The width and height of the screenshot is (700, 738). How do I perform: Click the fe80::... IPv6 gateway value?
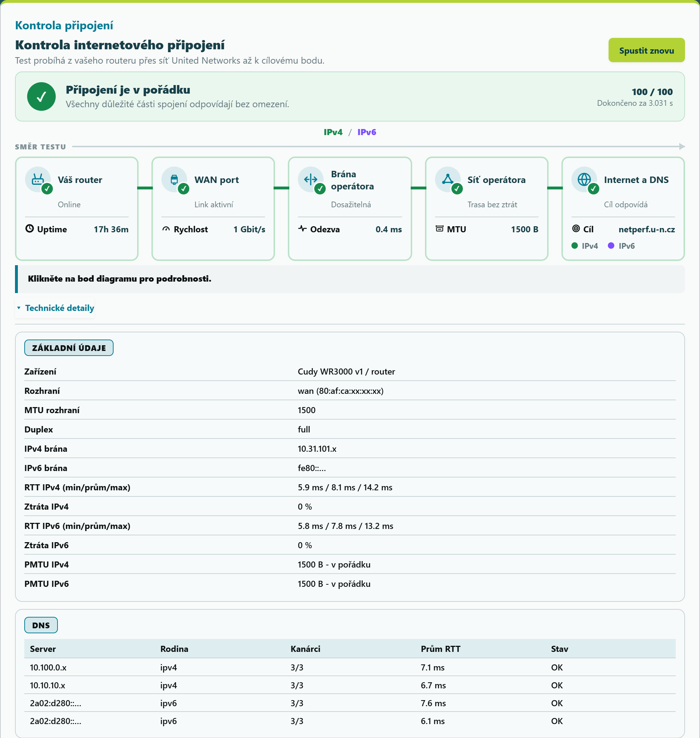311,468
